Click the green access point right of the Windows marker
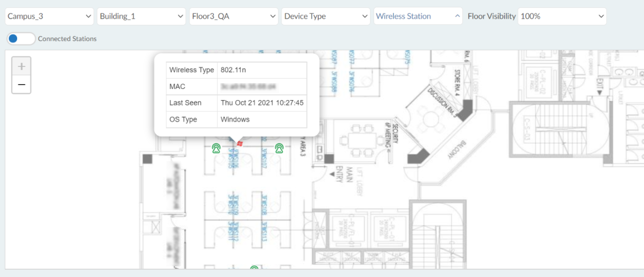 pyautogui.click(x=279, y=148)
